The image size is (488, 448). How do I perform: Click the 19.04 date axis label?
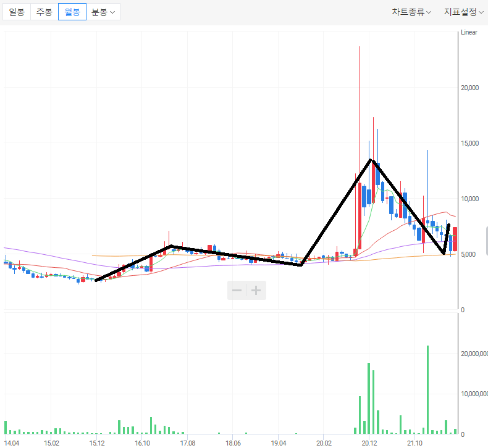coord(279,443)
